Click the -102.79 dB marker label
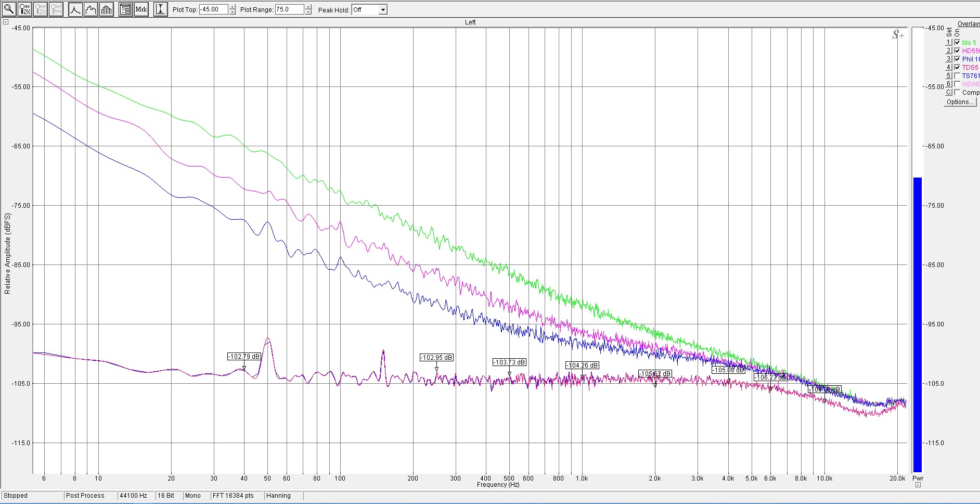Image resolution: width=980 pixels, height=504 pixels. point(244,357)
